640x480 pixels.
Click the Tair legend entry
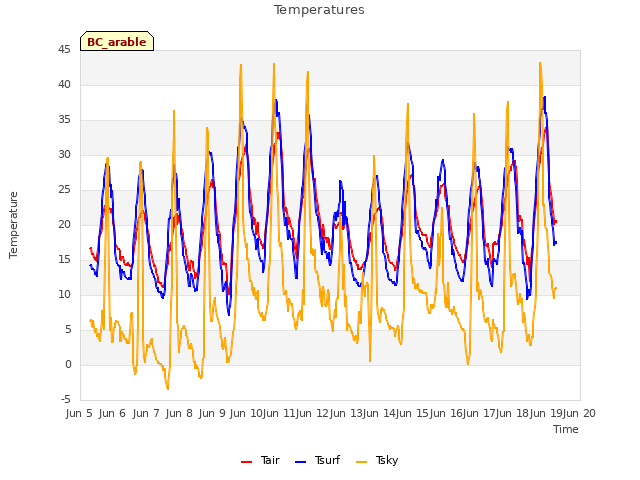coord(260,460)
